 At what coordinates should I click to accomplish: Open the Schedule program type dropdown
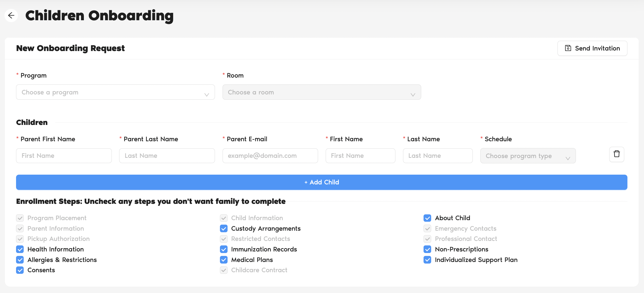[528, 156]
